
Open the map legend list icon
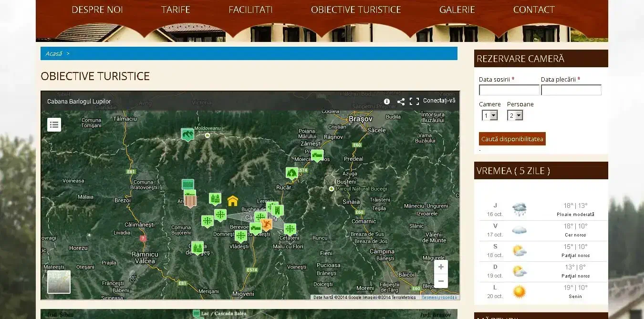[54, 124]
